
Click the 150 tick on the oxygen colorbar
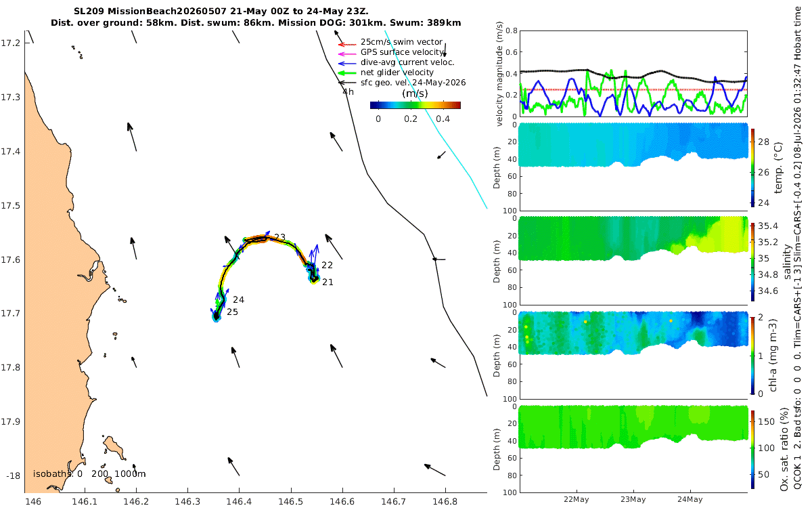tap(767, 421)
